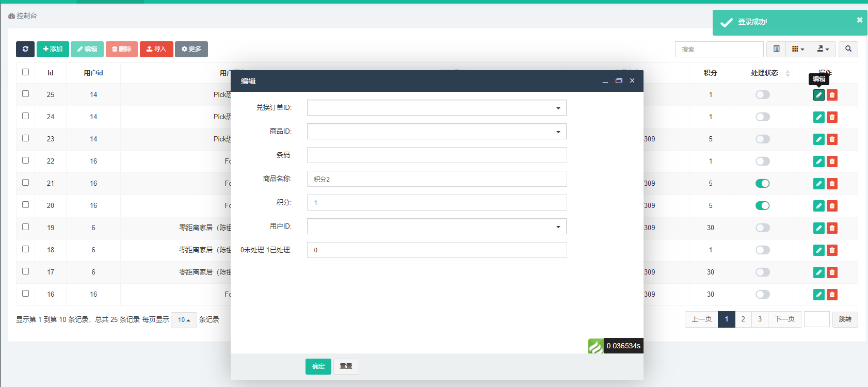
Task: Edit record with Id 24
Action: pyautogui.click(x=819, y=117)
